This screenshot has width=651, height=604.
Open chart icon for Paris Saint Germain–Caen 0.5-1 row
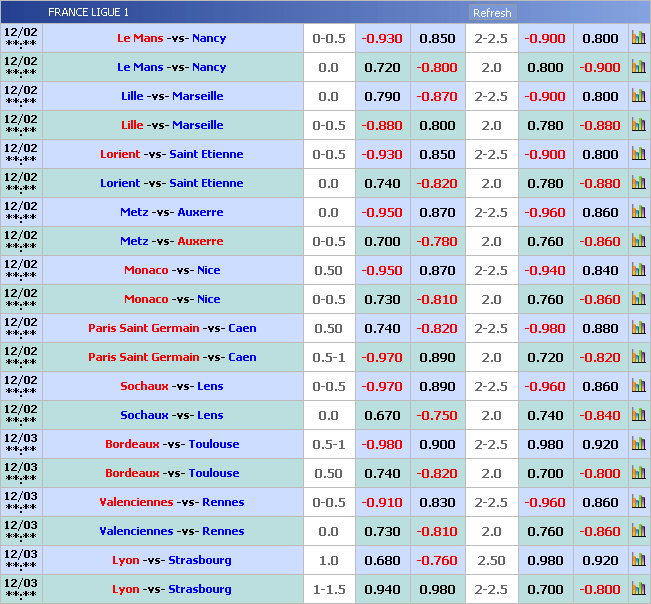[638, 357]
